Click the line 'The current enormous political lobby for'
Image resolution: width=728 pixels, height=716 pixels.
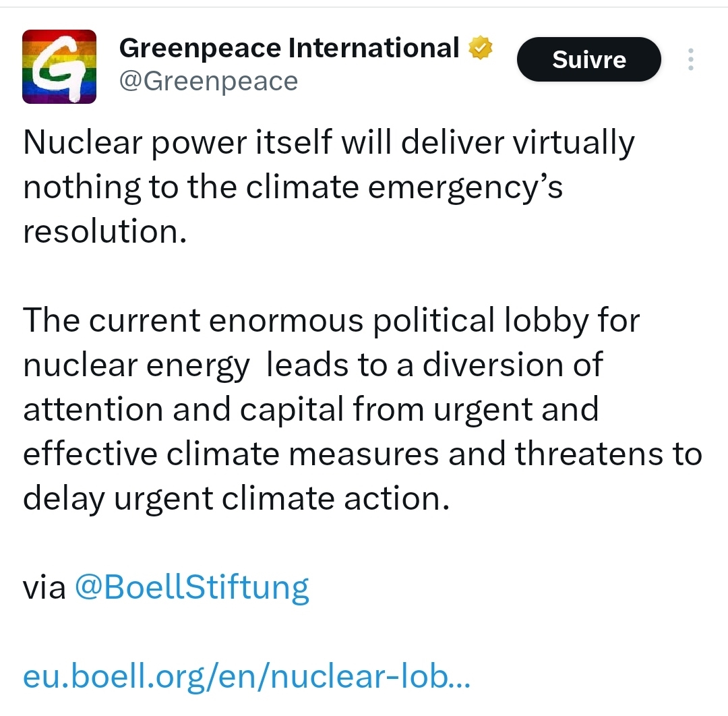[x=331, y=321]
